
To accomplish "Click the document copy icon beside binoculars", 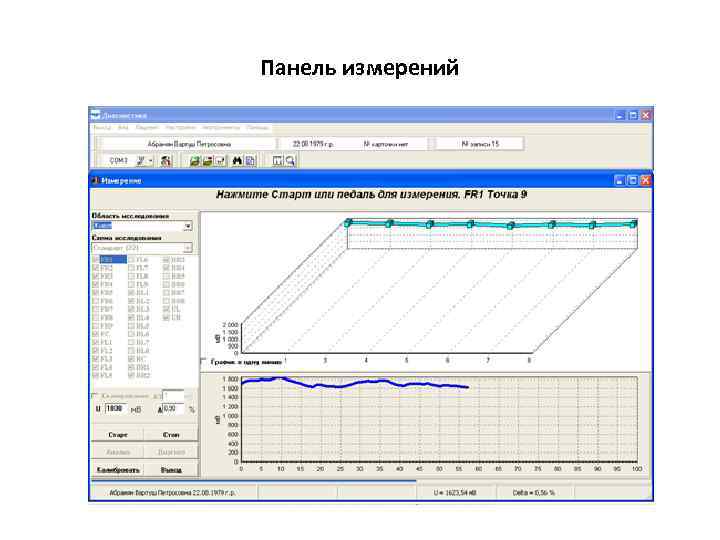I will (250, 161).
